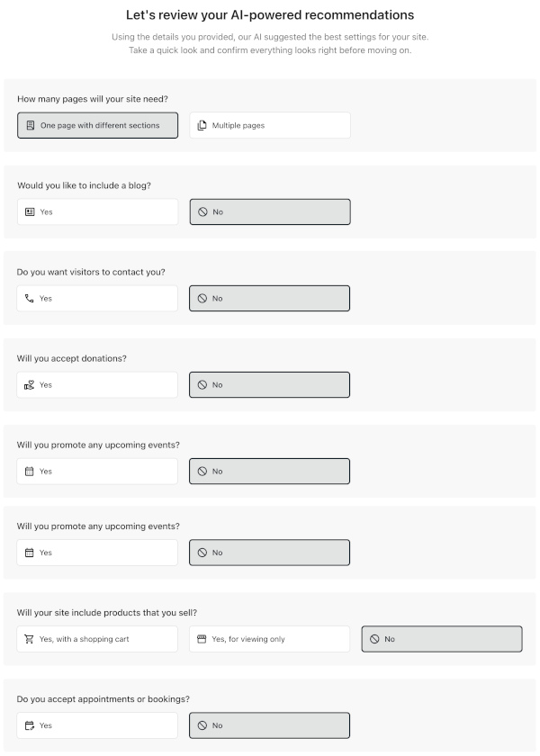Screen dimensions: 540x756
Task: Click the multiple pages icon
Action: point(200,124)
